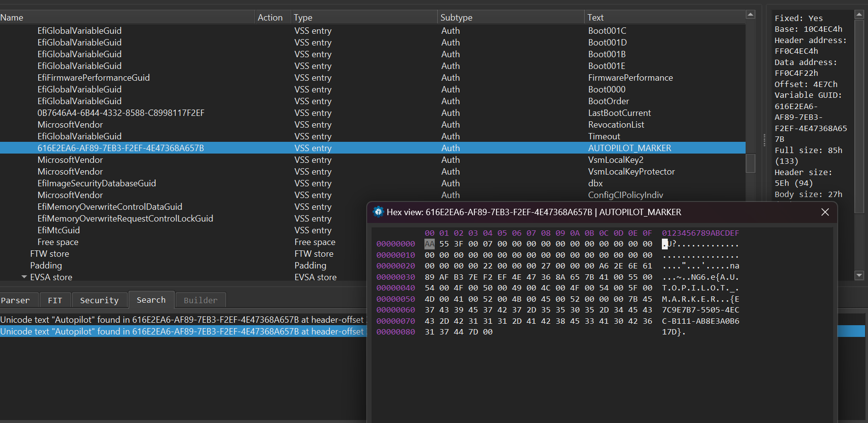
Task: Select the Search tab
Action: pos(151,300)
